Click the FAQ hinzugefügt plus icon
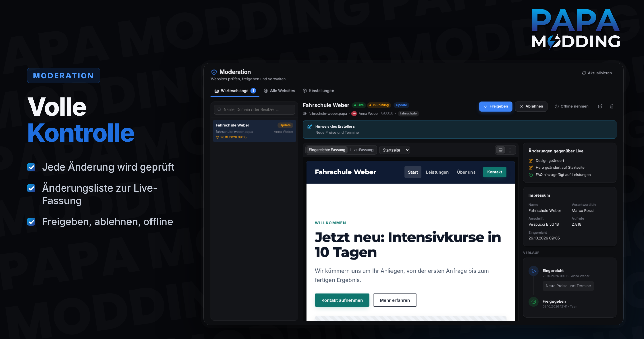 (531, 175)
